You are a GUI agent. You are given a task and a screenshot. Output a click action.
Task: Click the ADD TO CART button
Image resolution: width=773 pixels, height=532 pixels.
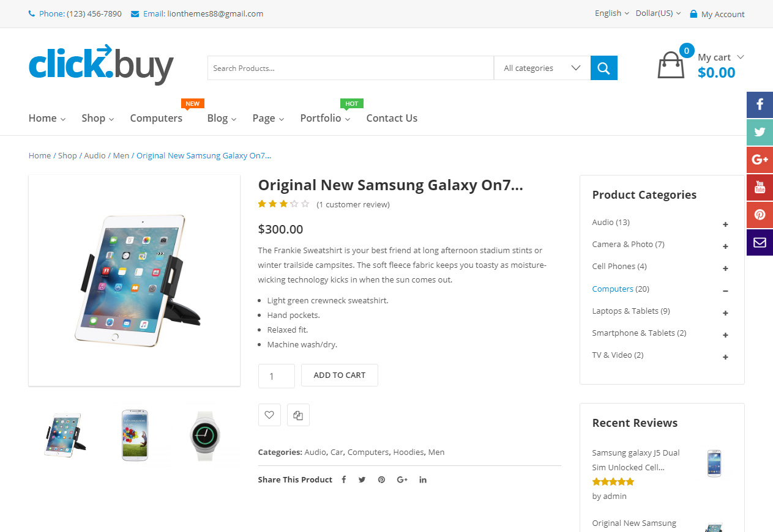(339, 375)
